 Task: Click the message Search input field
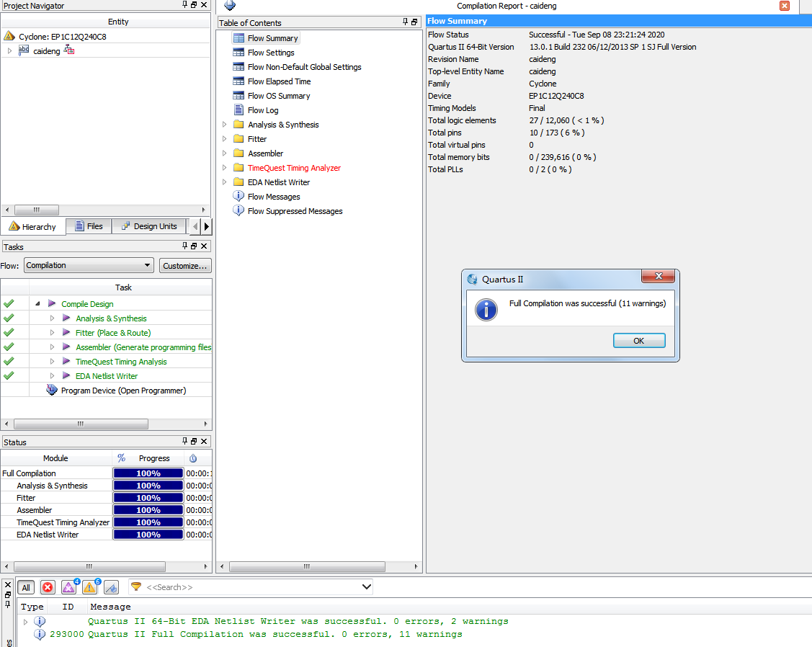[252, 587]
